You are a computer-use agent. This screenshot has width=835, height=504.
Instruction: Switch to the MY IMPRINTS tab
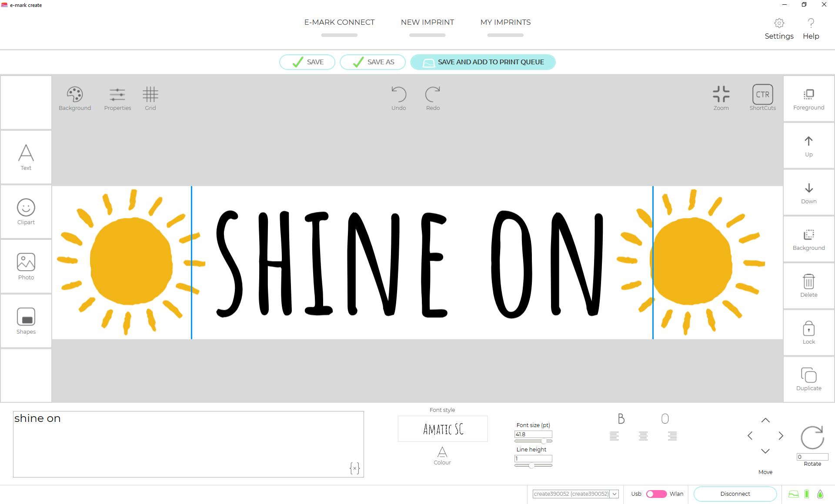[505, 23]
